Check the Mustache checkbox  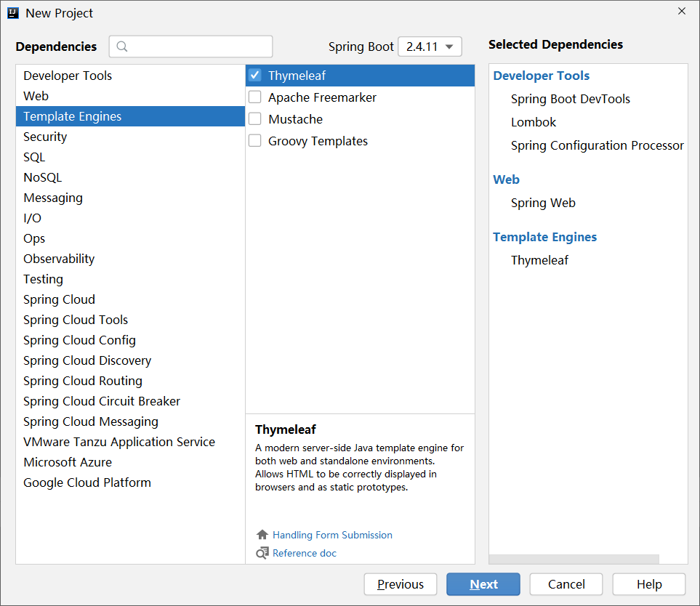pyautogui.click(x=255, y=119)
